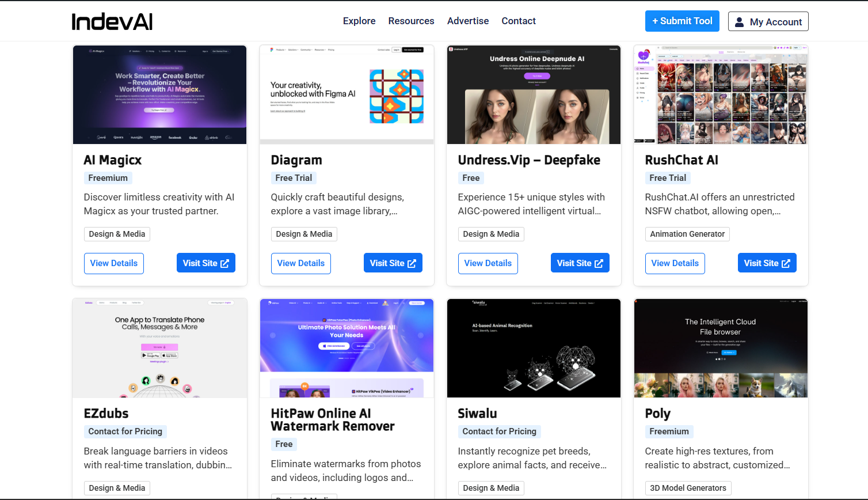Open the Siwalu screenshot thumbnail
The height and width of the screenshot is (500, 868).
tap(534, 349)
